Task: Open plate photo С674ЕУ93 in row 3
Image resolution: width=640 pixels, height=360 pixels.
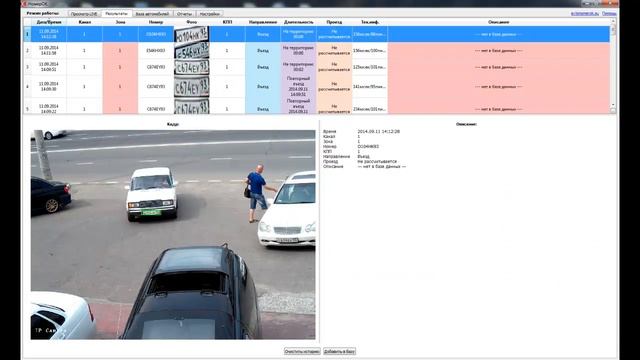Action: [191, 67]
